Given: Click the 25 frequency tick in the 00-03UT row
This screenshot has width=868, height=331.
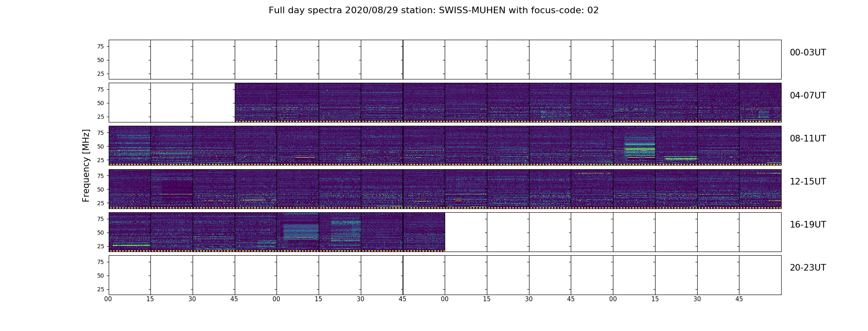Looking at the screenshot, I should click(100, 74).
